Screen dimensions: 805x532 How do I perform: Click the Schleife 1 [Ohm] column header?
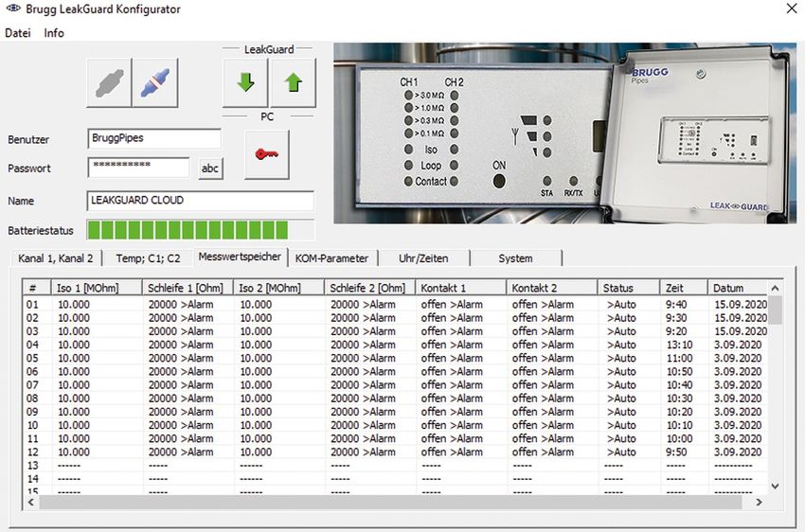coord(188,289)
